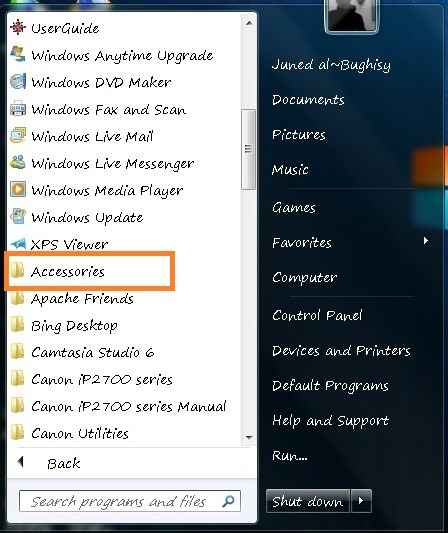The height and width of the screenshot is (533, 448).
Task: Open the Music library
Action: click(290, 169)
